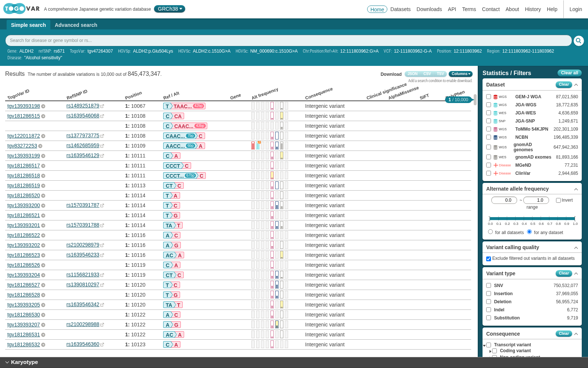Click external link icon beside rs1462685959
The image size is (588, 368).
[x=102, y=146]
